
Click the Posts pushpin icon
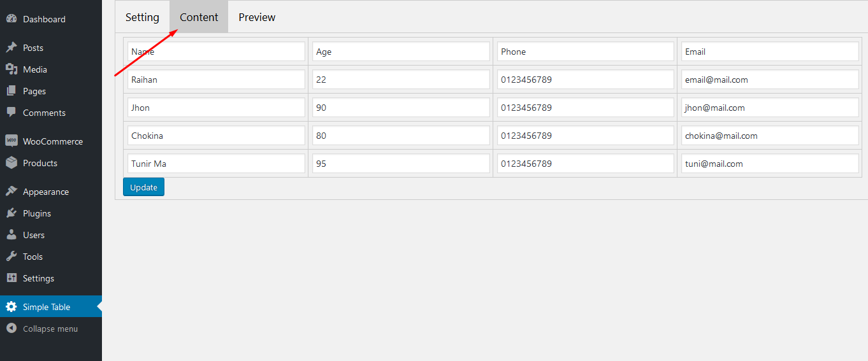click(x=11, y=48)
